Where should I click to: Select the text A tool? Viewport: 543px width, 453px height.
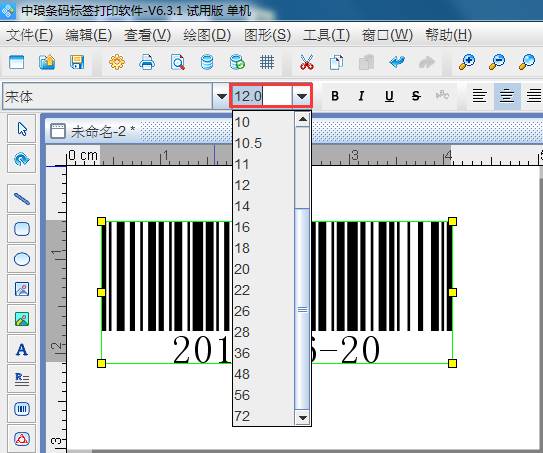[22, 349]
